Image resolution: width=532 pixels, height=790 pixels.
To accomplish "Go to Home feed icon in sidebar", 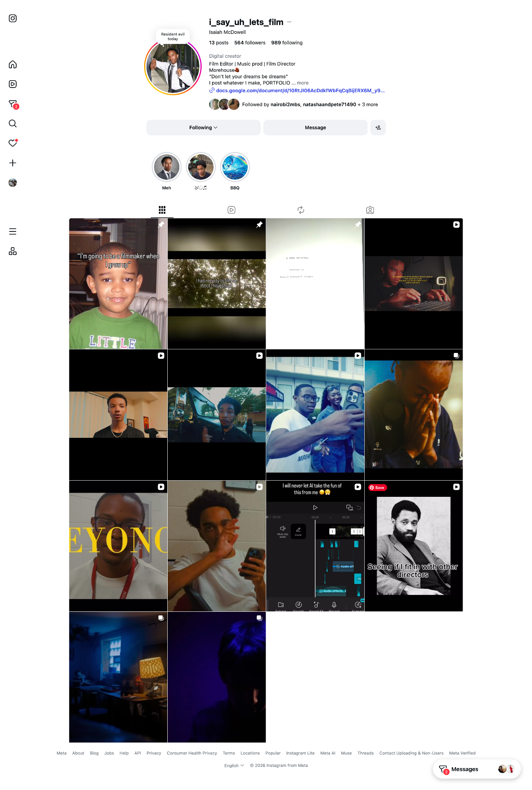I will click(x=13, y=64).
